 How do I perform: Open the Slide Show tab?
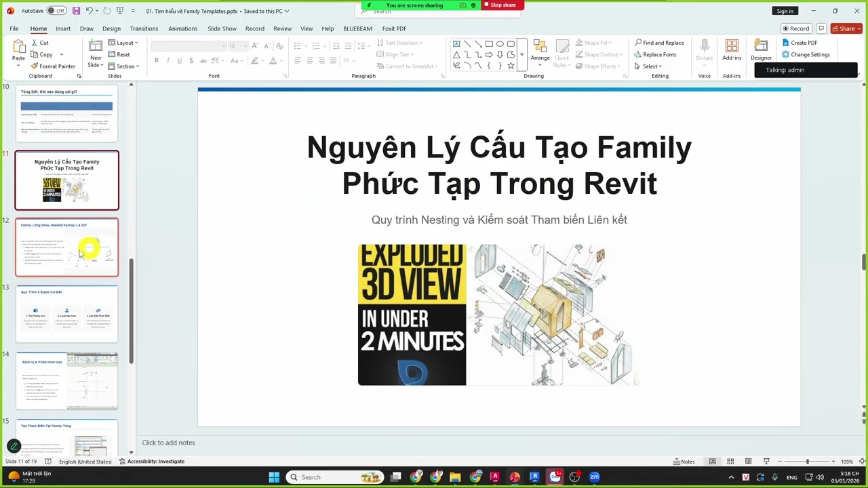(x=222, y=28)
